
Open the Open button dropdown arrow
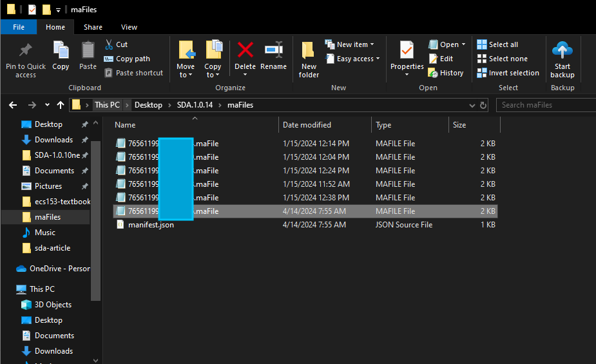point(463,44)
